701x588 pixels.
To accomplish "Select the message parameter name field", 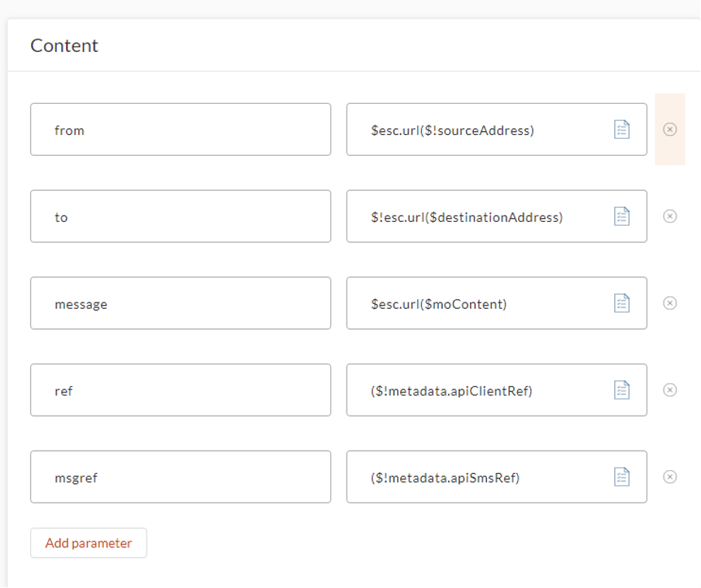I will (178, 303).
